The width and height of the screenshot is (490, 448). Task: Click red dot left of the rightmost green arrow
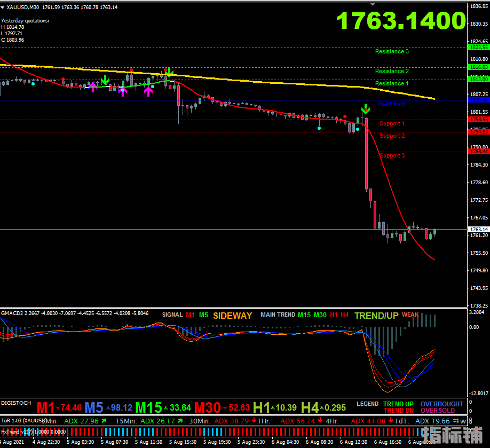tap(345, 116)
